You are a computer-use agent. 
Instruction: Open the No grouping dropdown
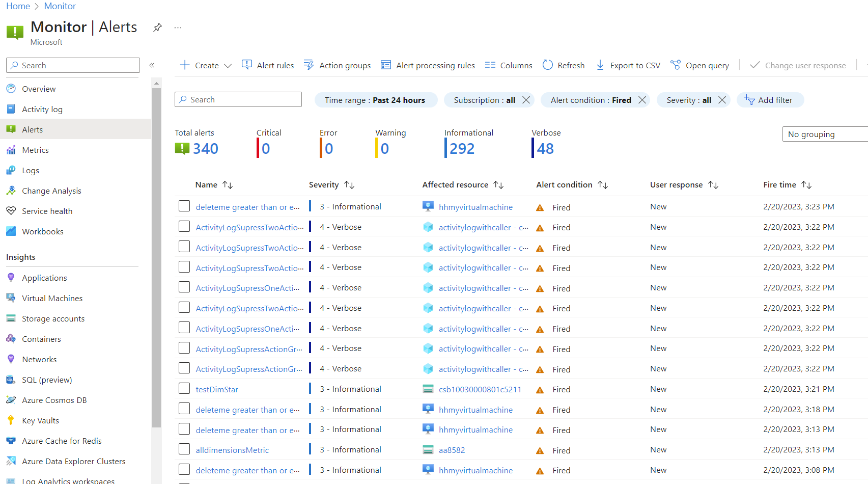[824, 133]
